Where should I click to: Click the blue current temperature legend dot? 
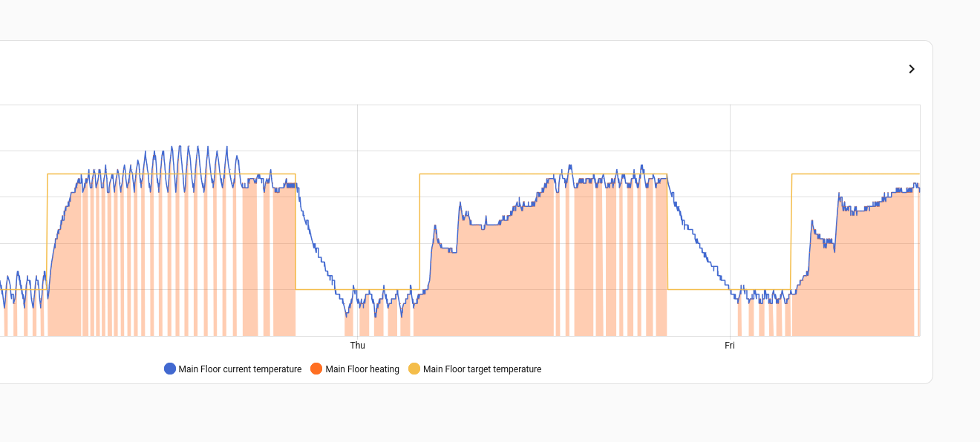point(170,369)
